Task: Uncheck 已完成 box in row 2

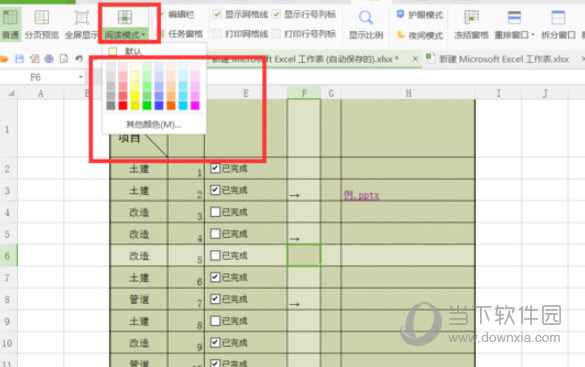Action: click(215, 168)
